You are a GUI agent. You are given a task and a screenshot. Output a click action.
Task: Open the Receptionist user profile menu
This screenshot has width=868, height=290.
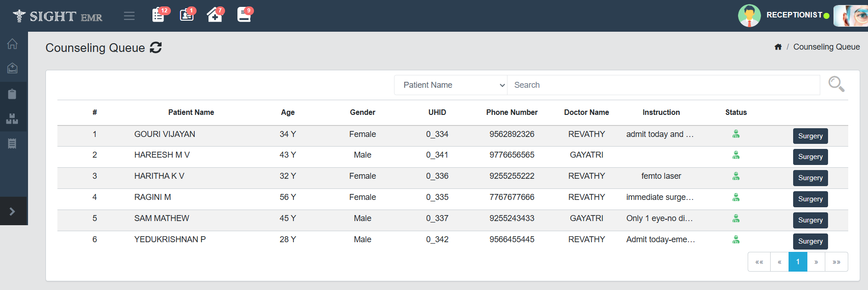point(794,15)
